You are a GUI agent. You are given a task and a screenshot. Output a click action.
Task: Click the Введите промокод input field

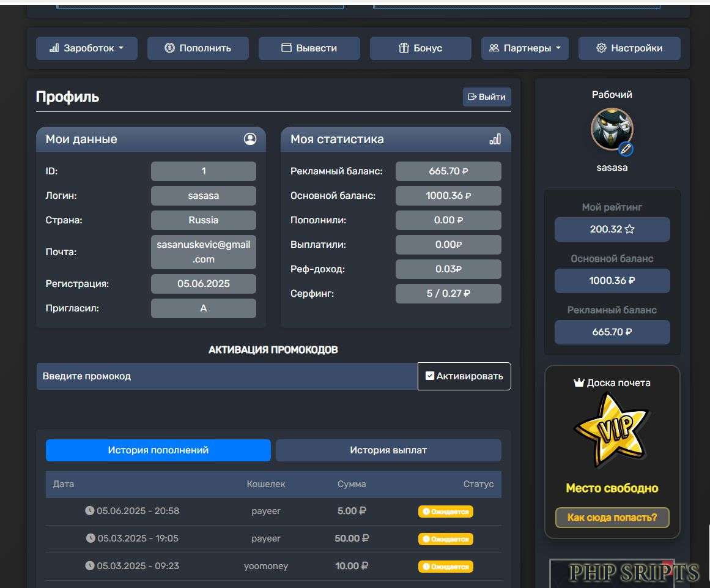[x=226, y=376]
